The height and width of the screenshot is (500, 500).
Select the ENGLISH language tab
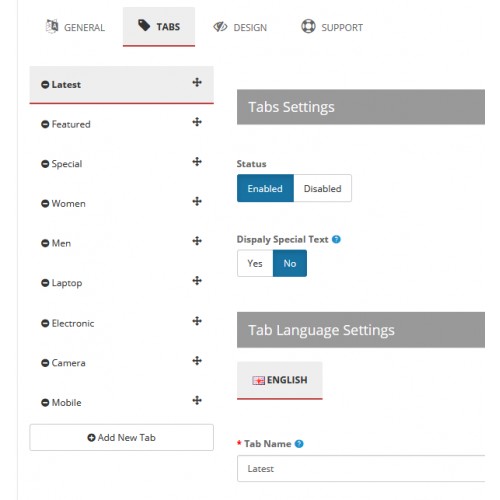[280, 380]
